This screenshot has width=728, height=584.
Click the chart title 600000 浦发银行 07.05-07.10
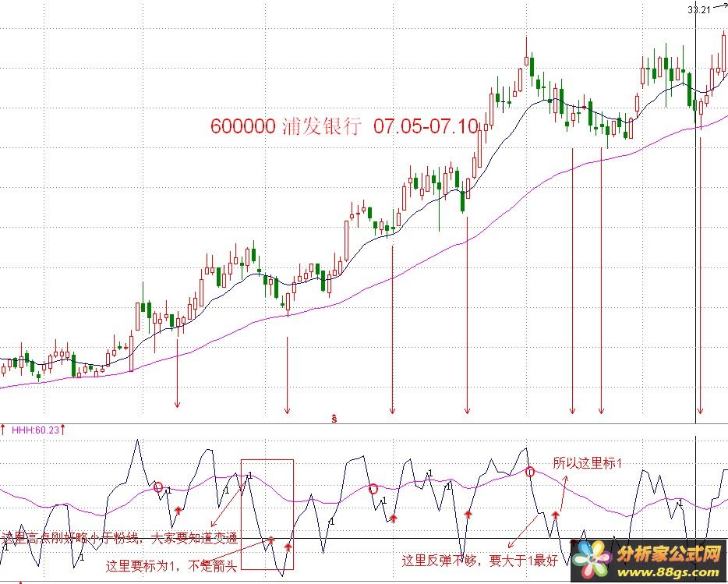click(344, 126)
